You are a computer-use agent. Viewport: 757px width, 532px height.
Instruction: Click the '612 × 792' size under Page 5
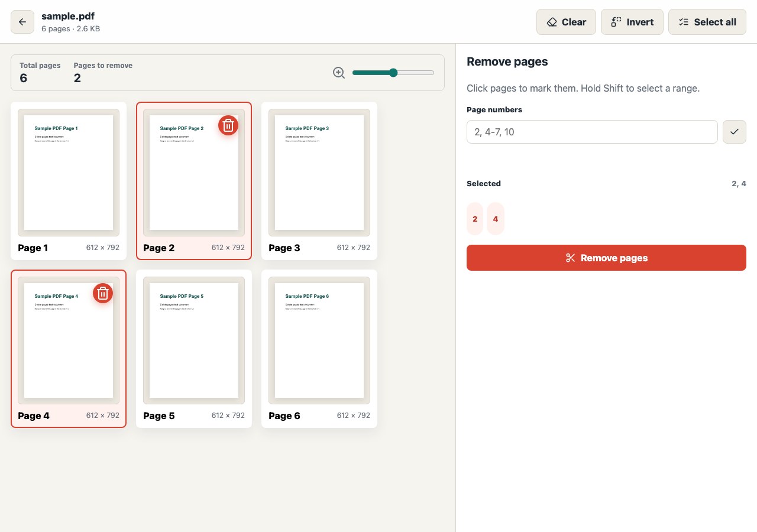tap(228, 416)
